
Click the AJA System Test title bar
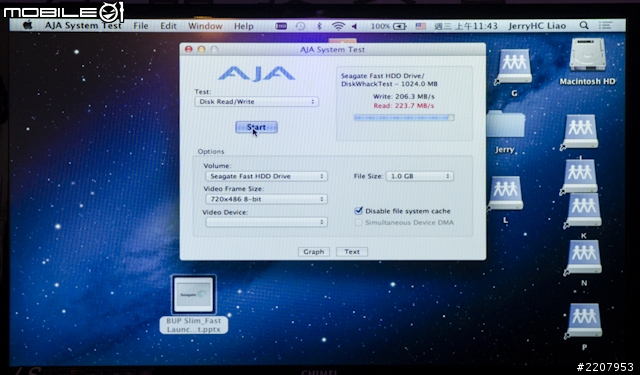(333, 49)
